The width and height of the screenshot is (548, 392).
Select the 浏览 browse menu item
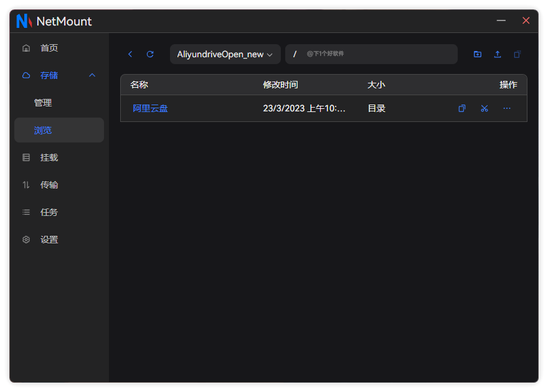(43, 130)
